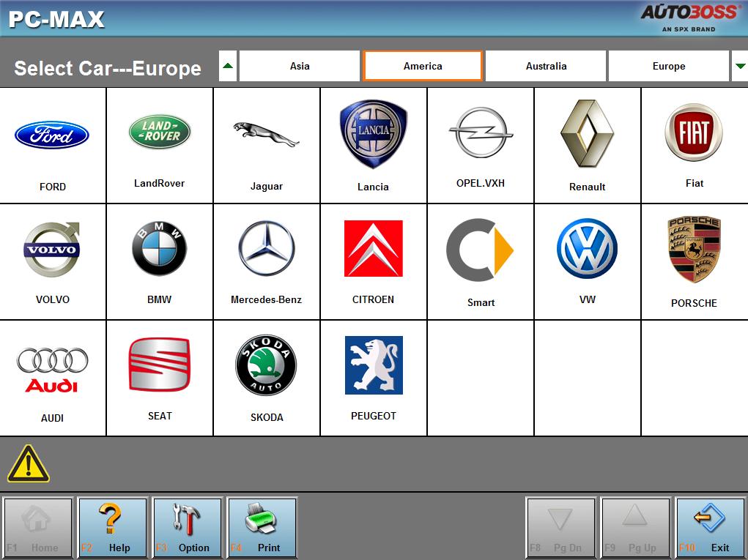Screen dimensions: 748x560
Task: Pick the Volvo iron mark logo
Action: [x=52, y=250]
